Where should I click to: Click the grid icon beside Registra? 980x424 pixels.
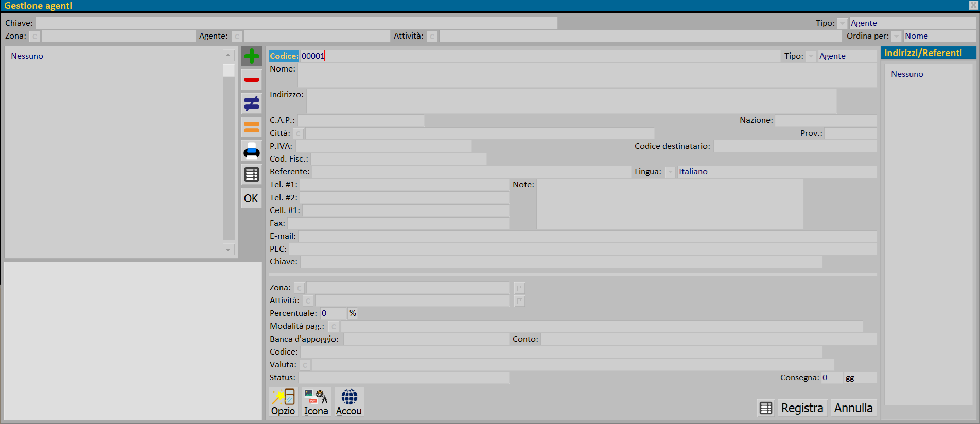[x=766, y=408]
